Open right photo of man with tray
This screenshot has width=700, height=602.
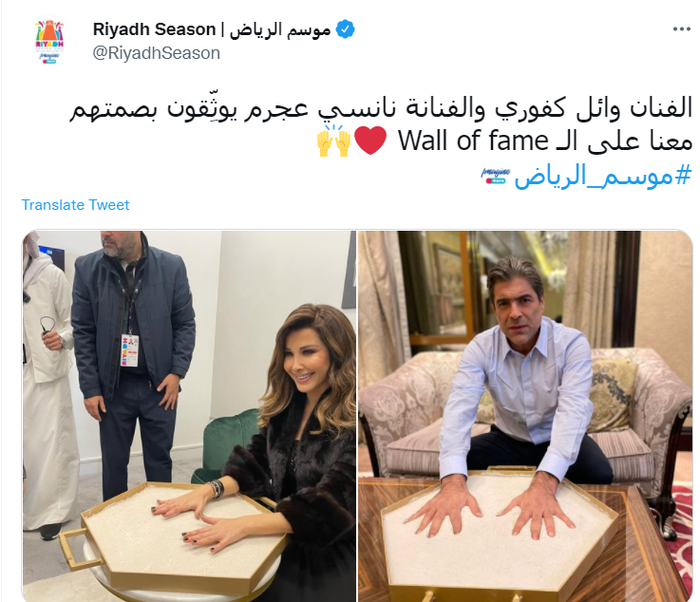tap(525, 416)
